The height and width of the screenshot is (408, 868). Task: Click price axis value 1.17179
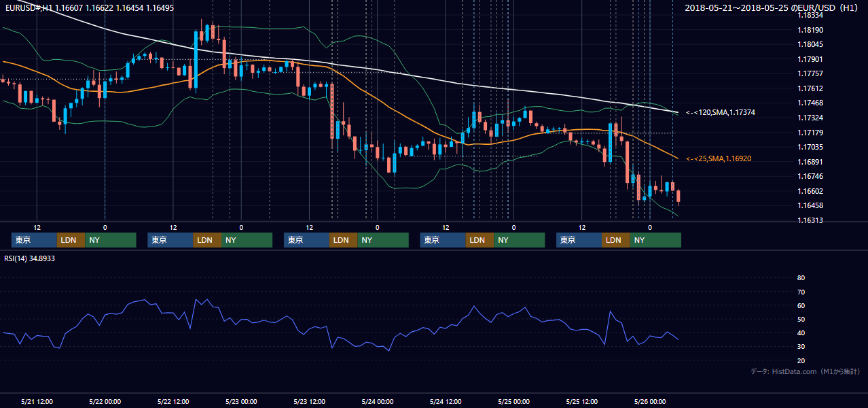[x=810, y=133]
